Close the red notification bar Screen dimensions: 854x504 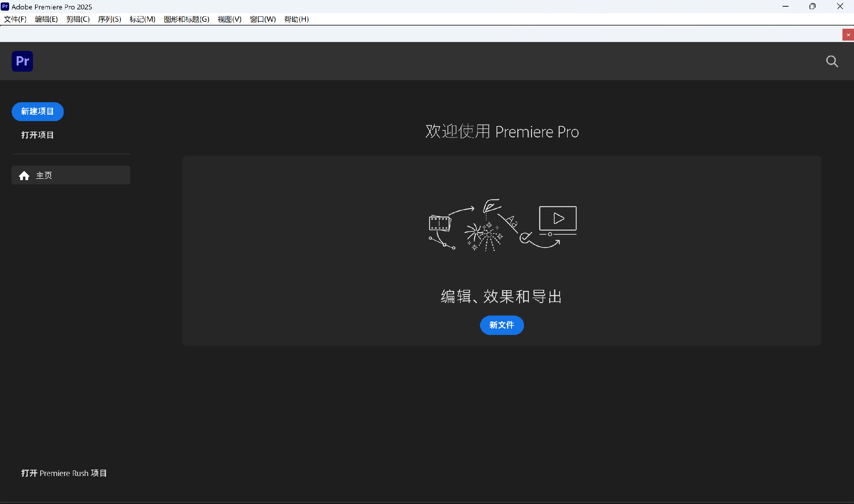848,35
